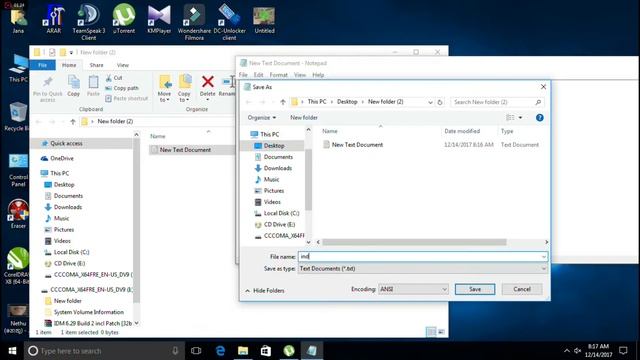Open TeamSpeak 3 Client desktop icon
The height and width of the screenshot is (360, 640).
89,22
